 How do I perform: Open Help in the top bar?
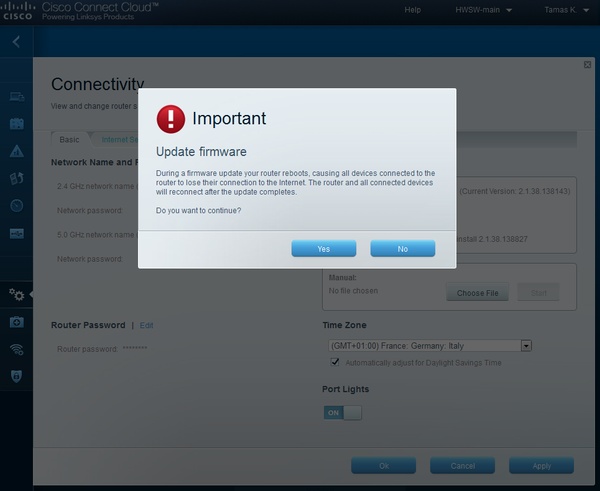[x=412, y=10]
